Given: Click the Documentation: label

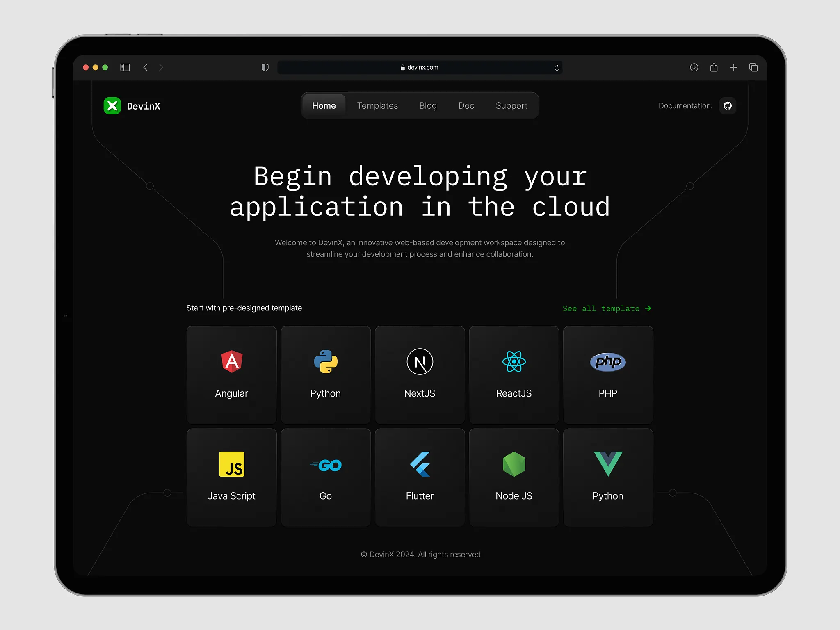Looking at the screenshot, I should 685,106.
